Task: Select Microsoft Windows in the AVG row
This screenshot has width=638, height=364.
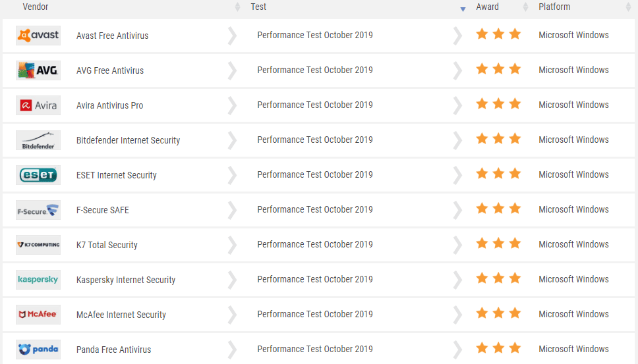Action: (573, 70)
